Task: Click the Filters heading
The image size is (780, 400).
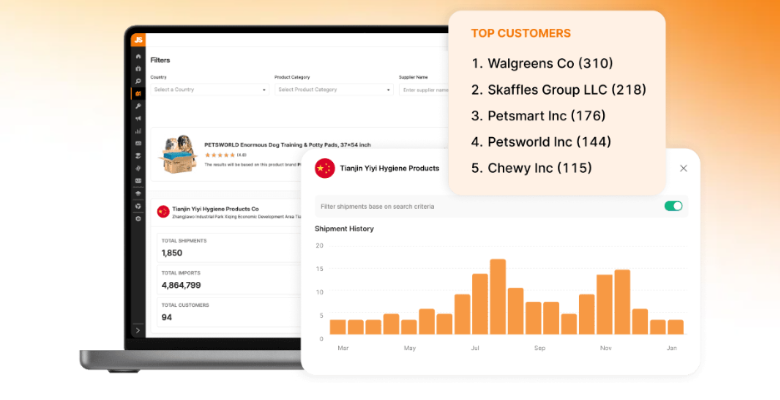Action: pyautogui.click(x=160, y=60)
